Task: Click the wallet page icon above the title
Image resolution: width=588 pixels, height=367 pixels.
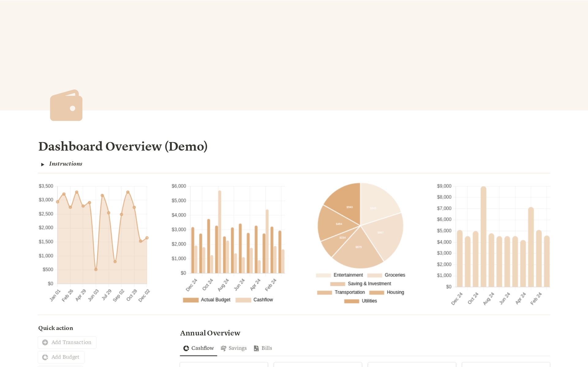Action: click(66, 105)
